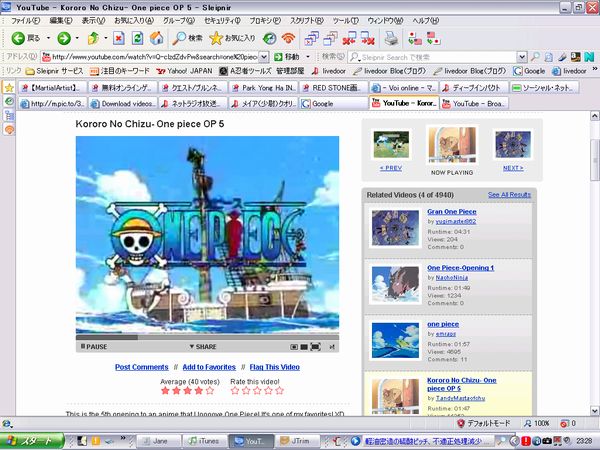Click the Post Comments link
600x450 pixels.
click(x=141, y=367)
